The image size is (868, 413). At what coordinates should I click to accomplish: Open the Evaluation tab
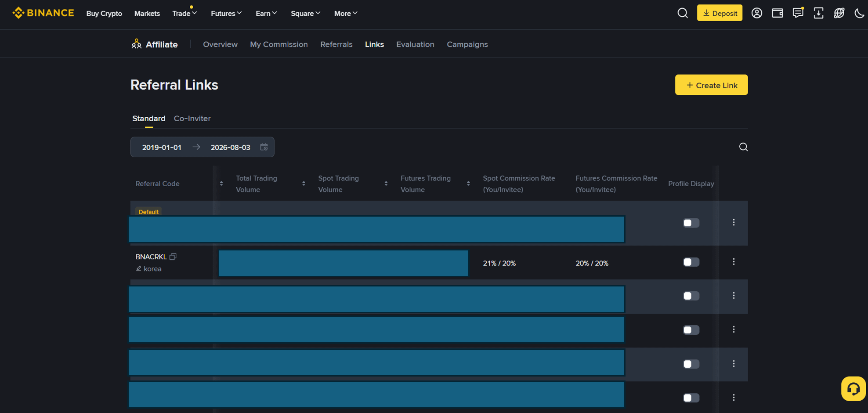pyautogui.click(x=415, y=44)
